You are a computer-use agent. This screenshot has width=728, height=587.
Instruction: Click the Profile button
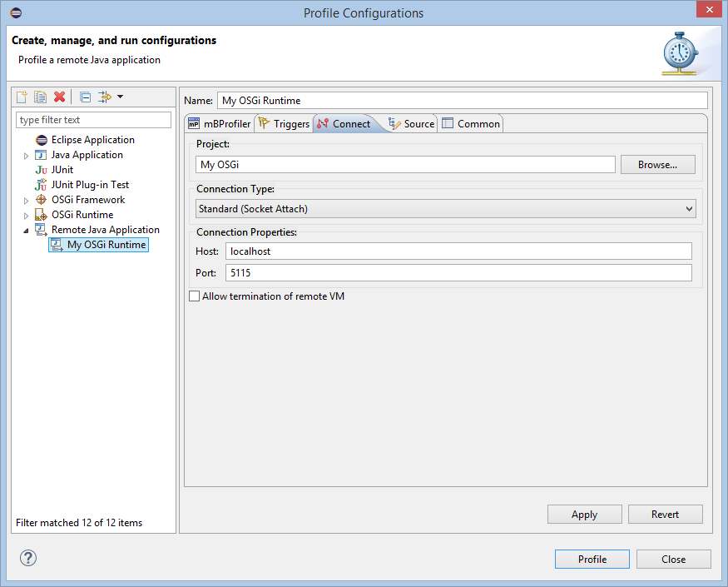[592, 560]
